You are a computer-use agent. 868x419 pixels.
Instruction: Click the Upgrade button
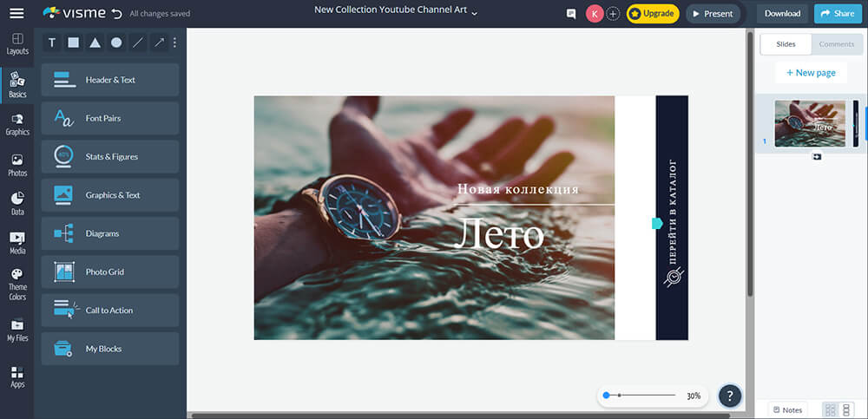653,14
